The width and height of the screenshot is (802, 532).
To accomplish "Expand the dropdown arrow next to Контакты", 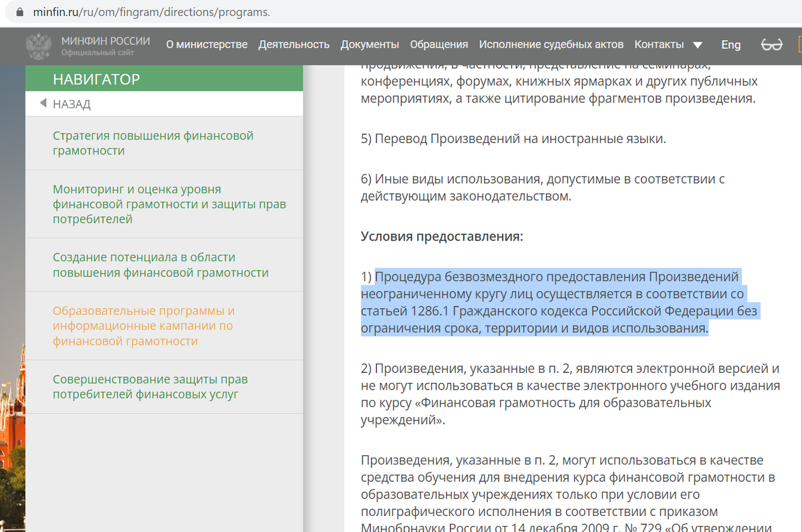I will (x=697, y=45).
